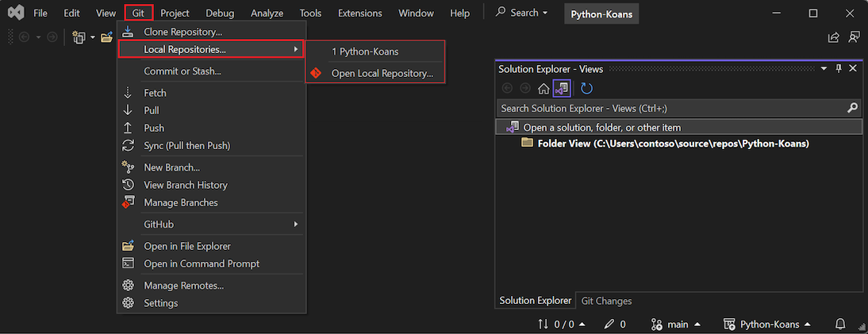This screenshot has width=868, height=334.
Task: Choose Manage Branches from Git menu
Action: pos(180,202)
